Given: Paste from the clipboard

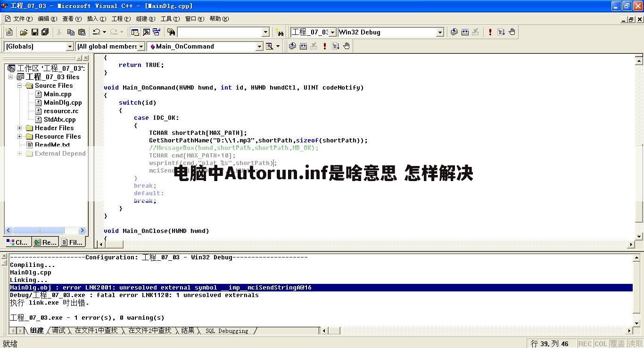Looking at the screenshot, I should point(81,32).
